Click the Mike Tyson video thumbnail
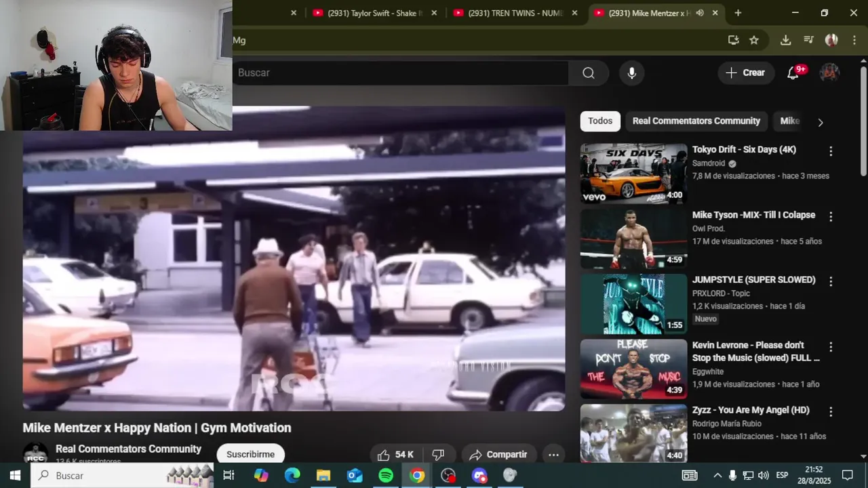The width and height of the screenshot is (868, 488). (x=633, y=239)
